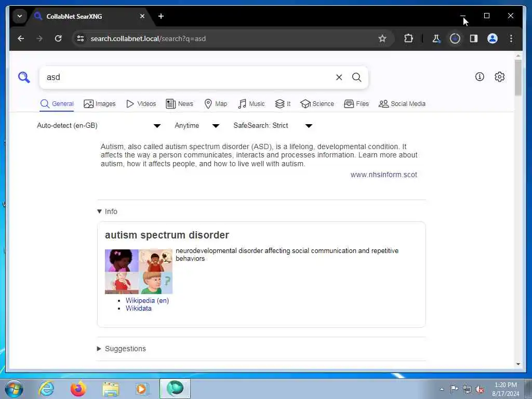Select the General search tab
The image size is (532, 399).
click(57, 104)
